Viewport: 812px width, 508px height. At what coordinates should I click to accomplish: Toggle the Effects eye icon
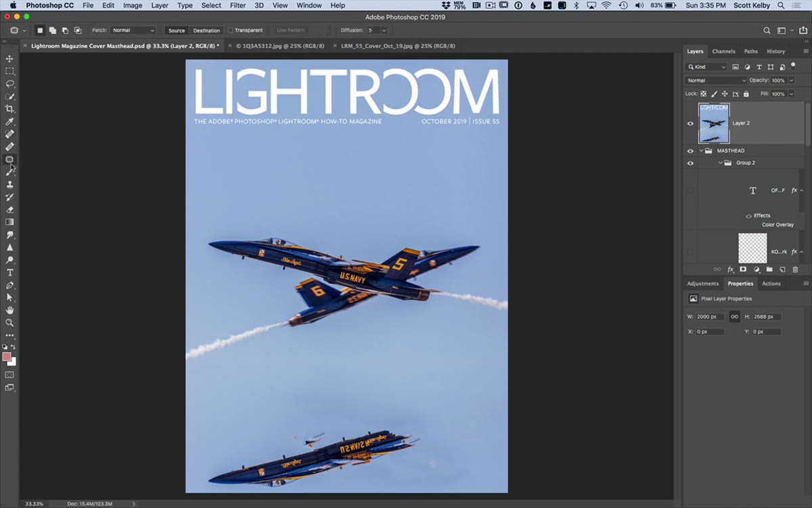[x=748, y=215]
